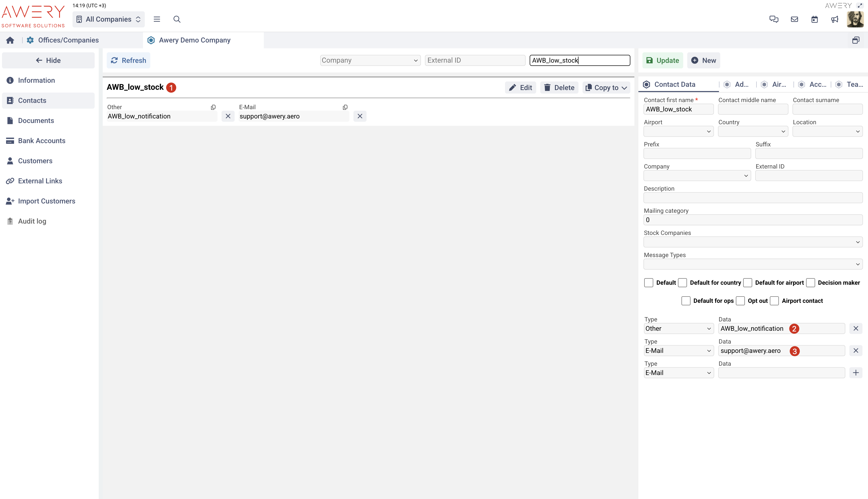
Task: Open the hamburger menu icon
Action: pyautogui.click(x=157, y=19)
